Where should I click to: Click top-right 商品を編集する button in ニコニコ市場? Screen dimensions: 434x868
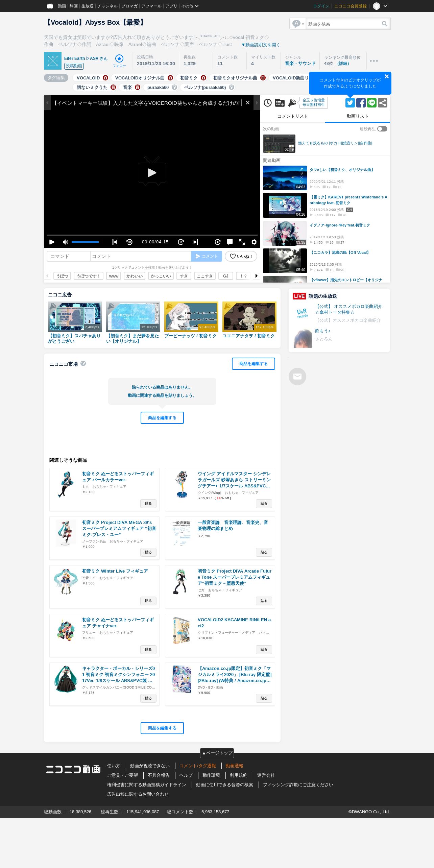click(x=254, y=364)
